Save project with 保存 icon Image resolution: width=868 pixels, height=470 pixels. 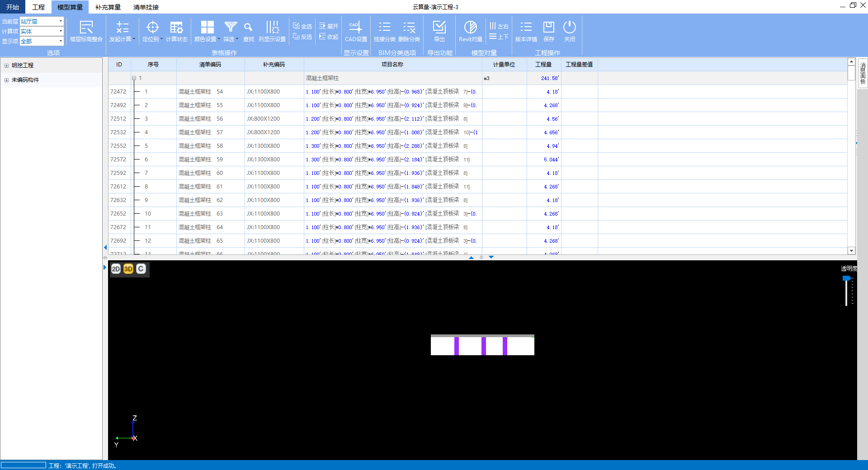coord(548,28)
